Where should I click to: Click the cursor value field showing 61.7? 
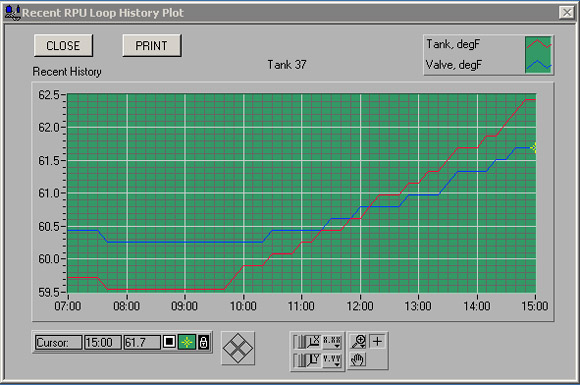coord(142,342)
